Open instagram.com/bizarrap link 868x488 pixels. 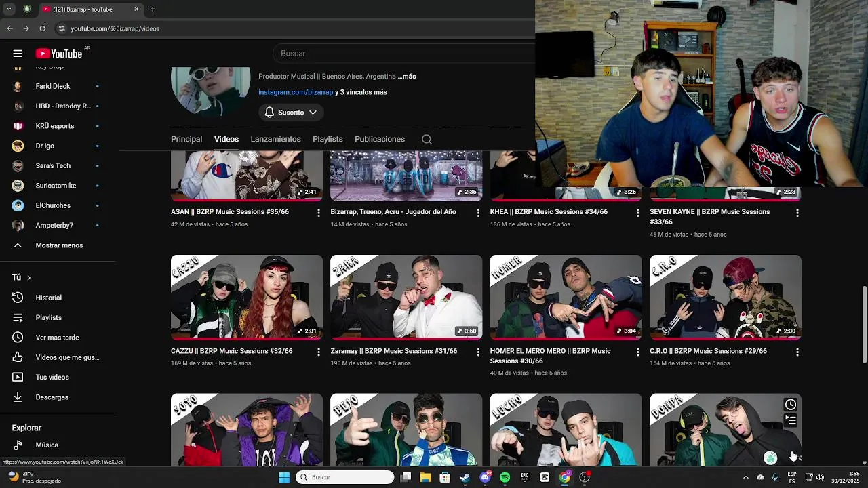pos(296,92)
